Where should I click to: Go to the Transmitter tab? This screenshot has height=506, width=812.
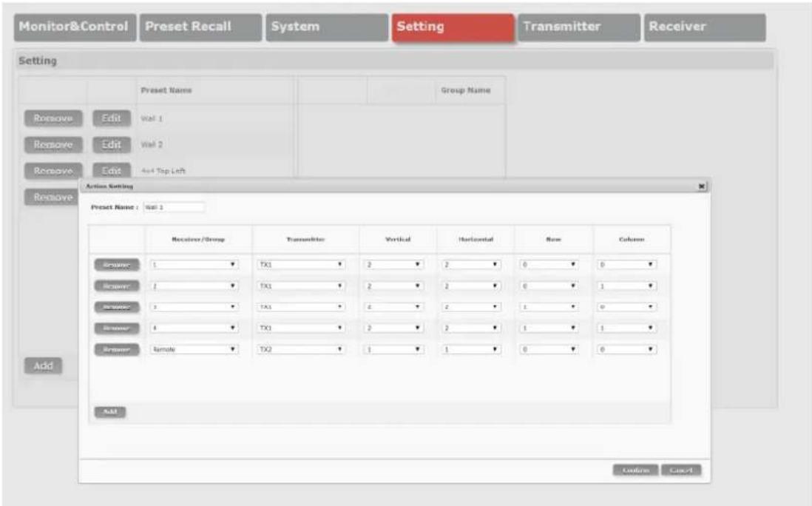click(579, 27)
